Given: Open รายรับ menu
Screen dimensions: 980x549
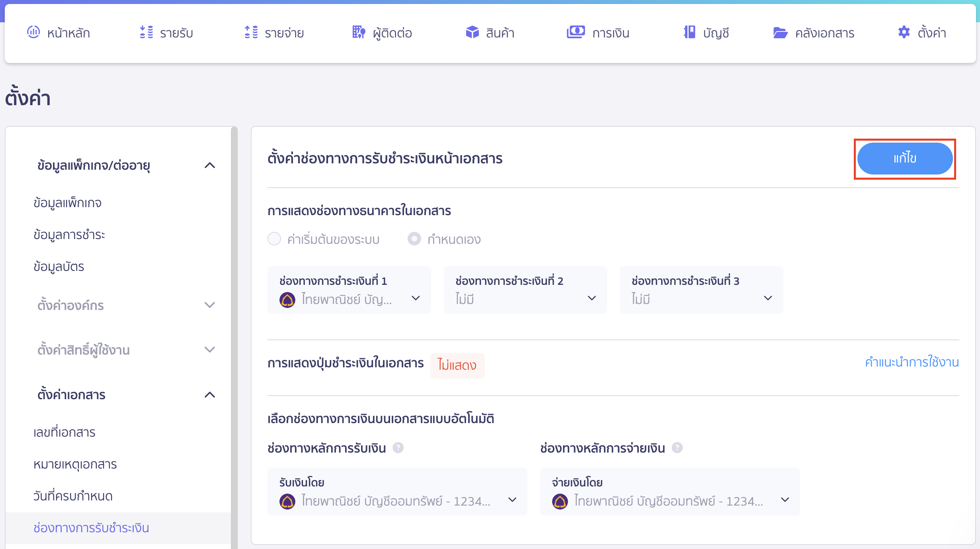Looking at the screenshot, I should coord(166,33).
